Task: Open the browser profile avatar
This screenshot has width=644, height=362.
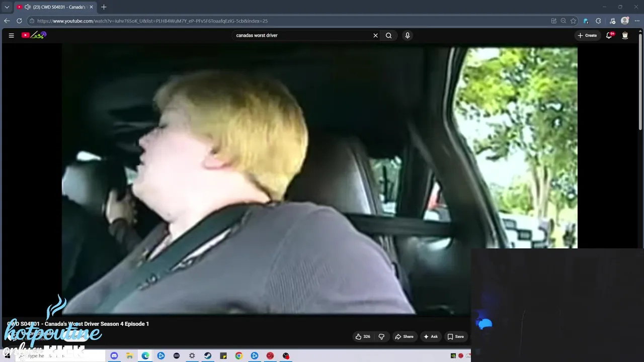Action: [625, 21]
